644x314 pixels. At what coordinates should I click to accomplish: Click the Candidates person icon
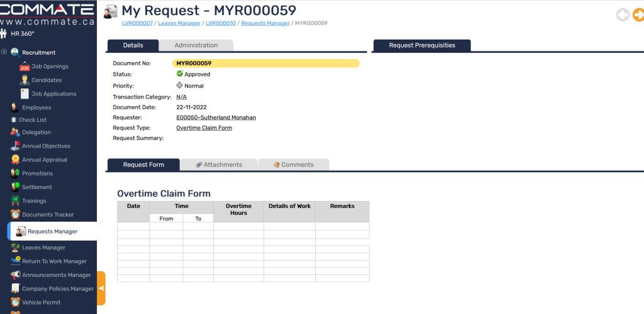coord(25,80)
